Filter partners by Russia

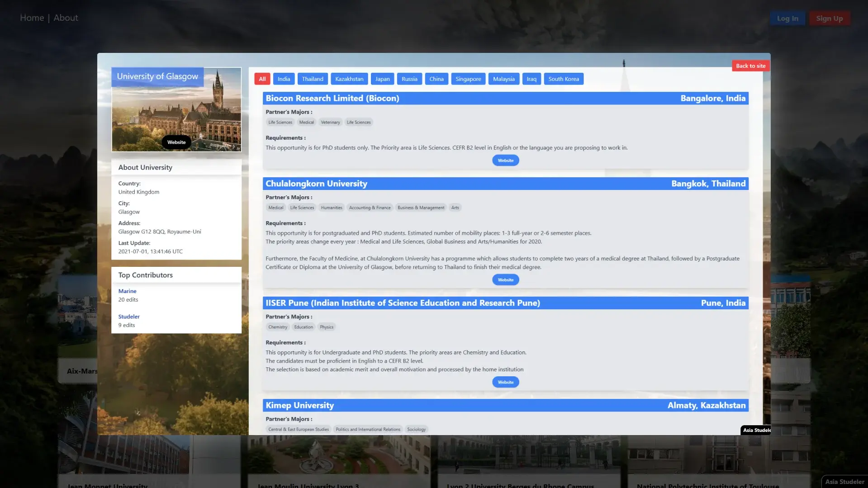coord(409,79)
